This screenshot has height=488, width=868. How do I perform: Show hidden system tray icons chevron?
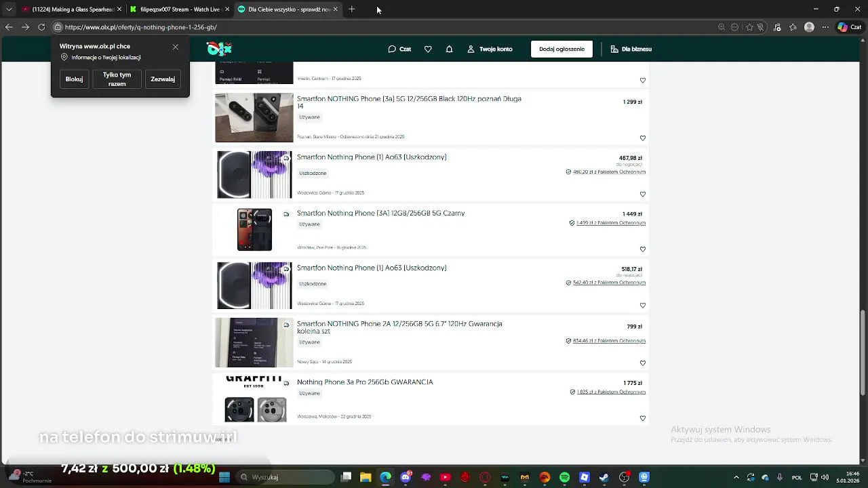736,477
